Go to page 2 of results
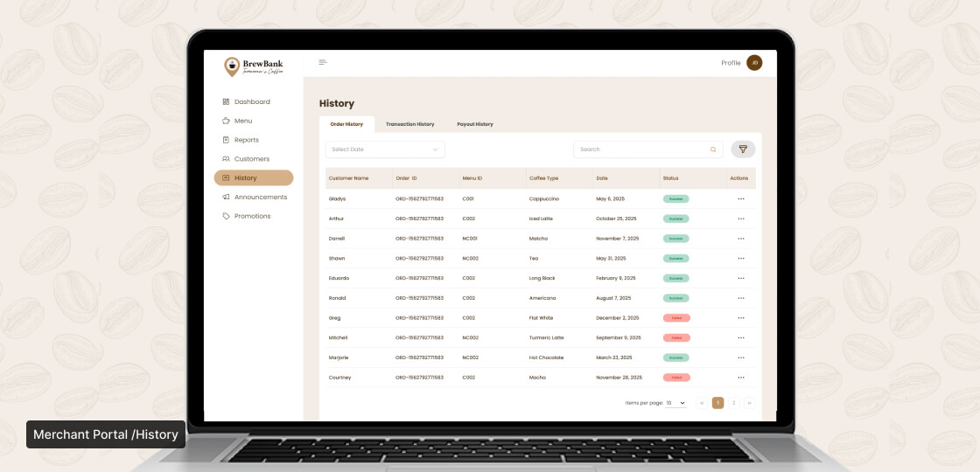The height and width of the screenshot is (472, 980). click(x=733, y=403)
